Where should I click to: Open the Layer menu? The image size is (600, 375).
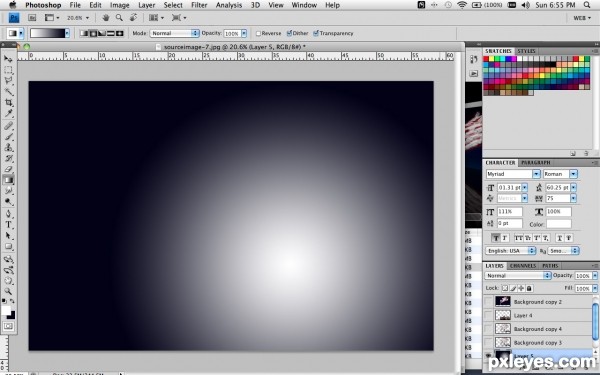click(147, 5)
